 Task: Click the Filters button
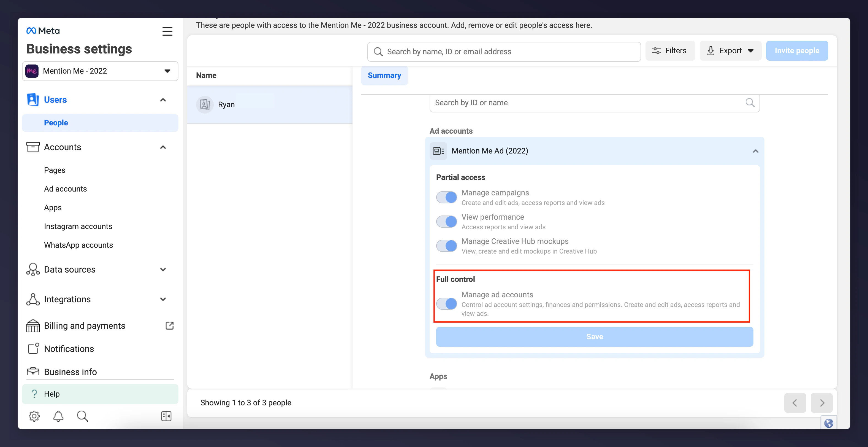pos(670,50)
